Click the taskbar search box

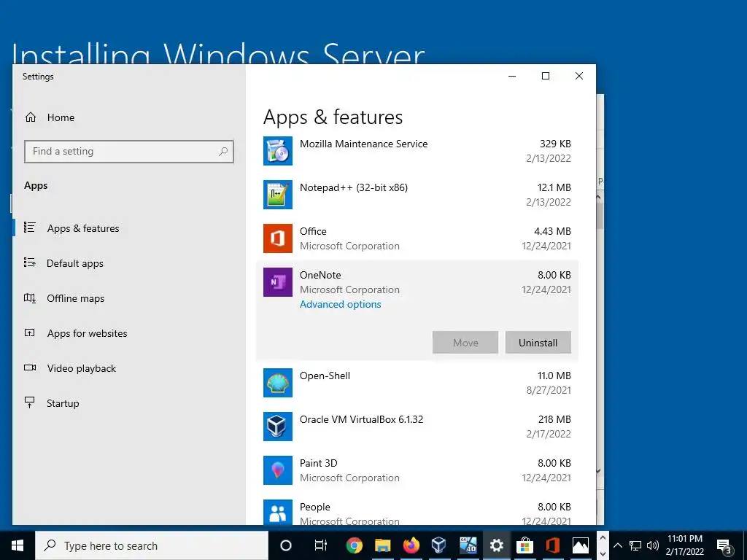152,545
